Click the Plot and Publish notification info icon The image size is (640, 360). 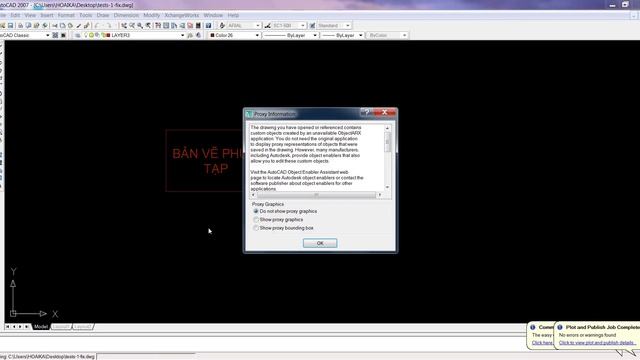pos(560,327)
